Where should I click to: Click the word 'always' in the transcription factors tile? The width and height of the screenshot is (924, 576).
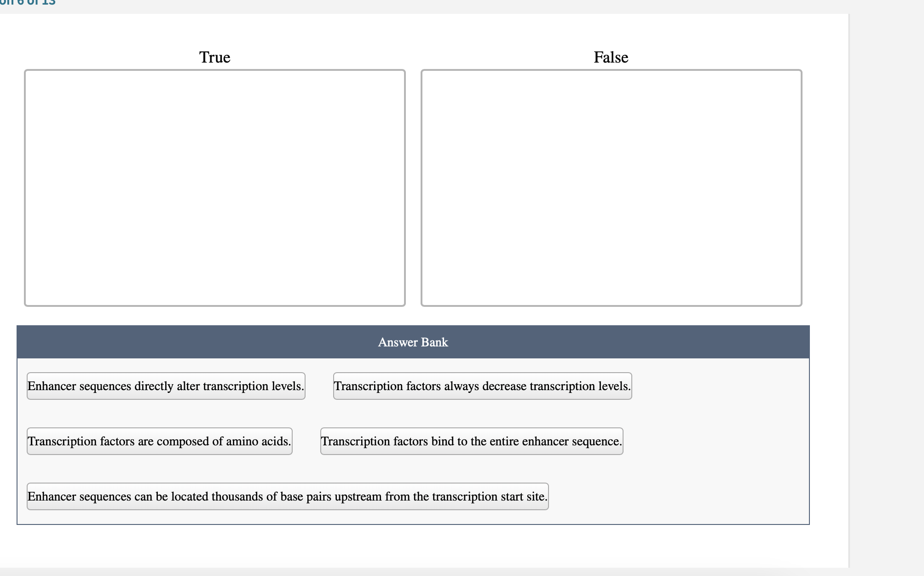[462, 386]
